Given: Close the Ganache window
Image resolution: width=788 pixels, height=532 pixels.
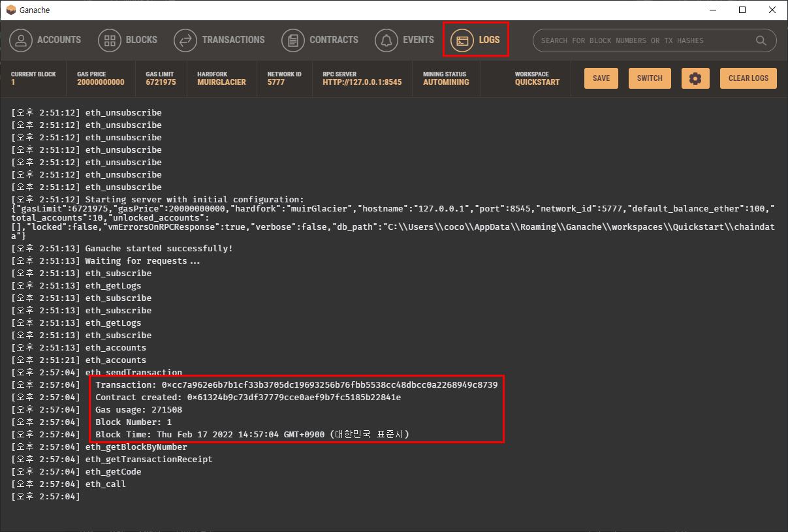Looking at the screenshot, I should (772, 10).
